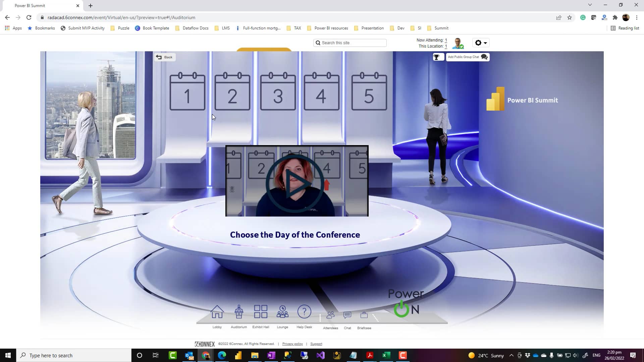644x362 pixels.
Task: Open the Privacy policy link
Action: point(292,344)
